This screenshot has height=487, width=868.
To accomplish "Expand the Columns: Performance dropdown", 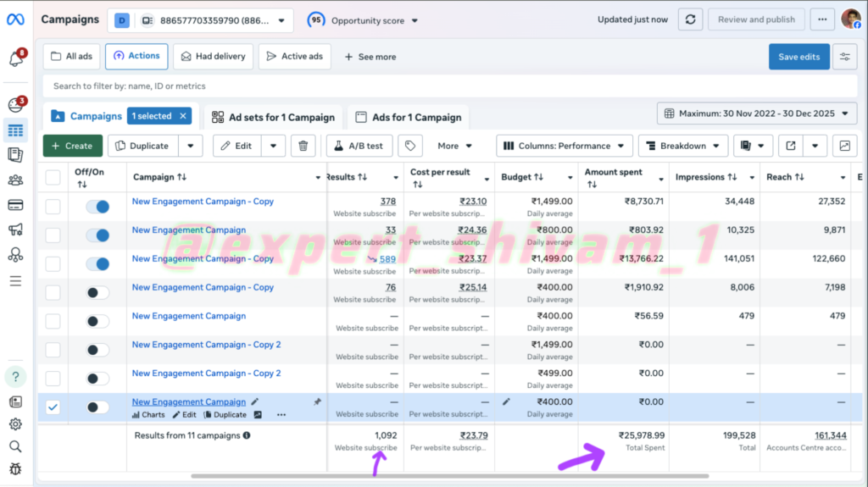I will point(564,146).
